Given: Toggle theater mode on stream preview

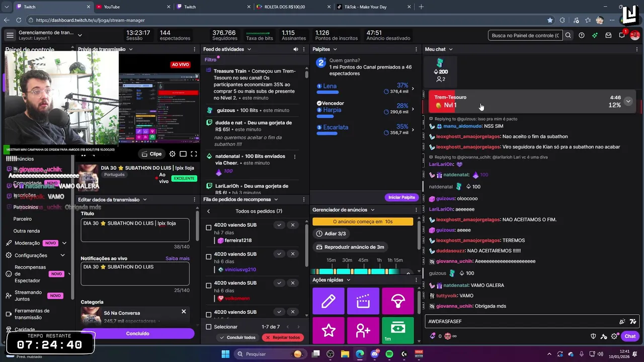Looking at the screenshot, I should coord(183,154).
